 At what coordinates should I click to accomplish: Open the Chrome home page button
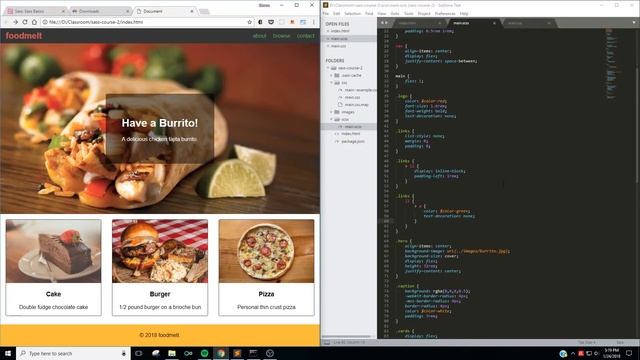point(34,22)
